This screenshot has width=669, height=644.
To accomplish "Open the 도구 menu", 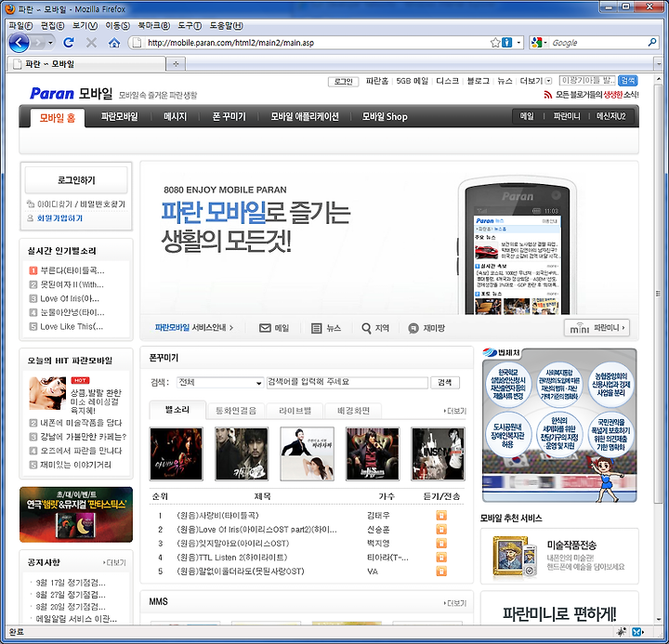I will click(190, 26).
